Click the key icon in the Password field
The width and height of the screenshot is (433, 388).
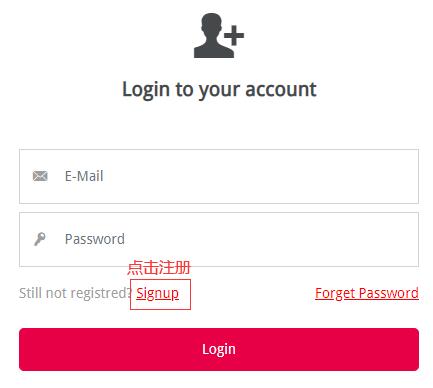point(40,239)
